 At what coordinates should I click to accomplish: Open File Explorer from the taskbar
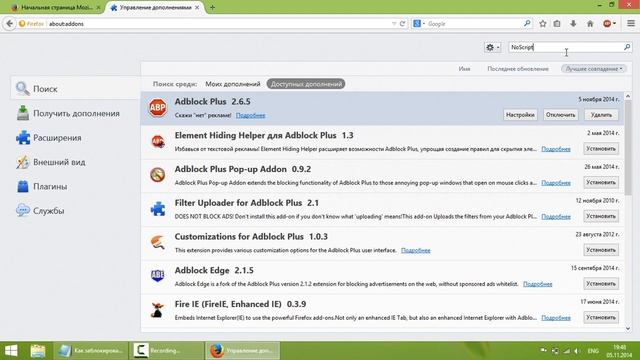pyautogui.click(x=38, y=351)
